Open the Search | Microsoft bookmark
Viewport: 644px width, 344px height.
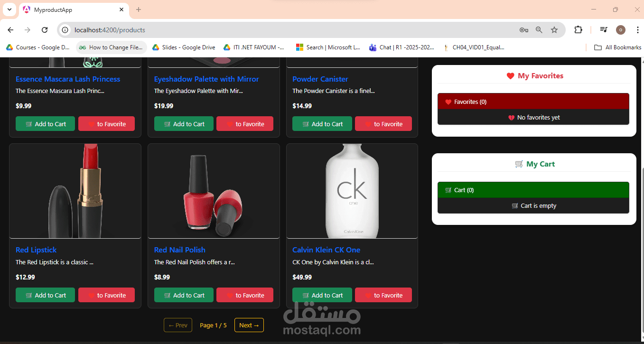point(328,47)
